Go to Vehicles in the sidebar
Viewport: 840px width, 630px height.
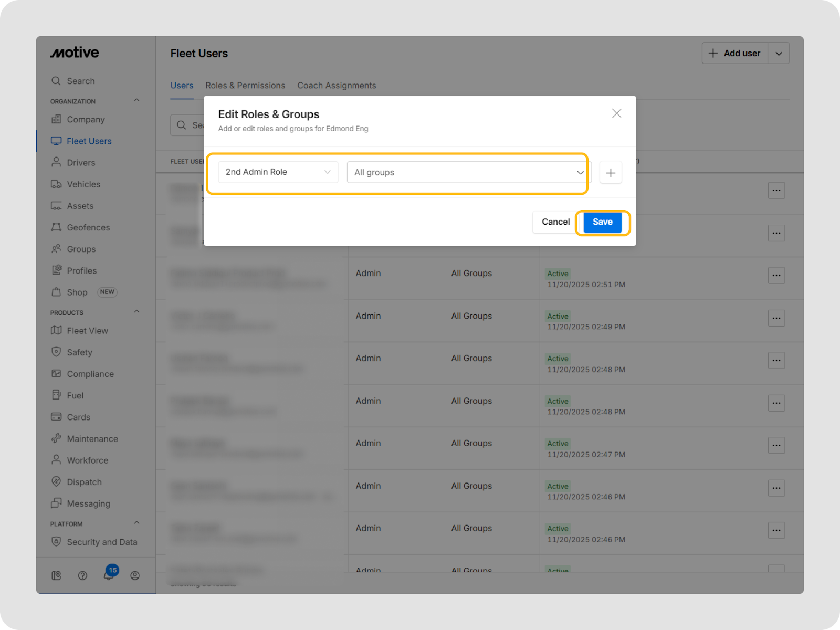click(83, 184)
